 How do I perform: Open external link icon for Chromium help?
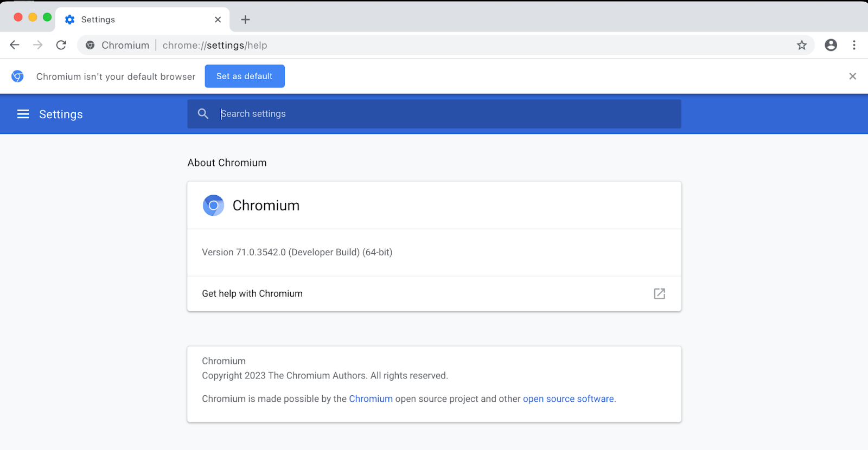(659, 293)
